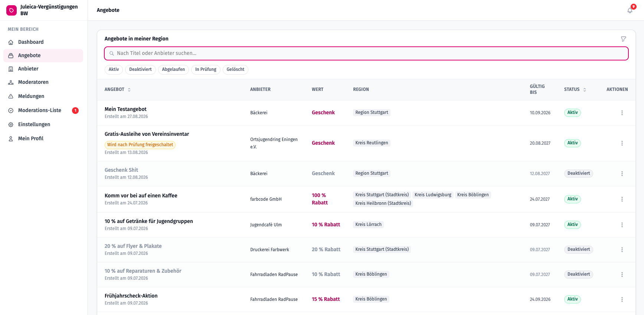Open the Mein Testangebot offer

125,109
